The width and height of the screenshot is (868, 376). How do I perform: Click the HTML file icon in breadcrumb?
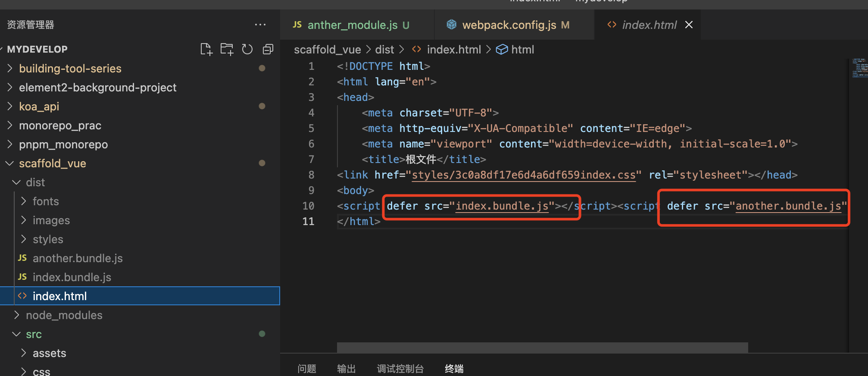(x=416, y=50)
